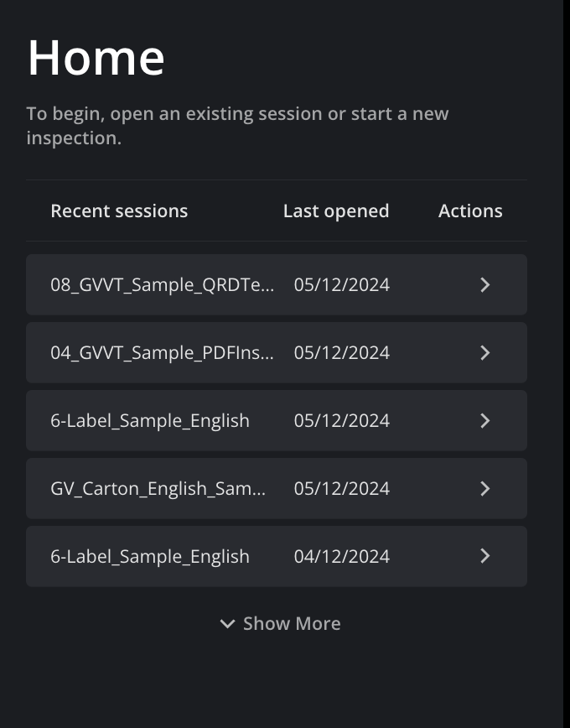This screenshot has width=570, height=728.
Task: Click the 05/12/2024 date of 6-Label_Sample_English
Action: (342, 420)
